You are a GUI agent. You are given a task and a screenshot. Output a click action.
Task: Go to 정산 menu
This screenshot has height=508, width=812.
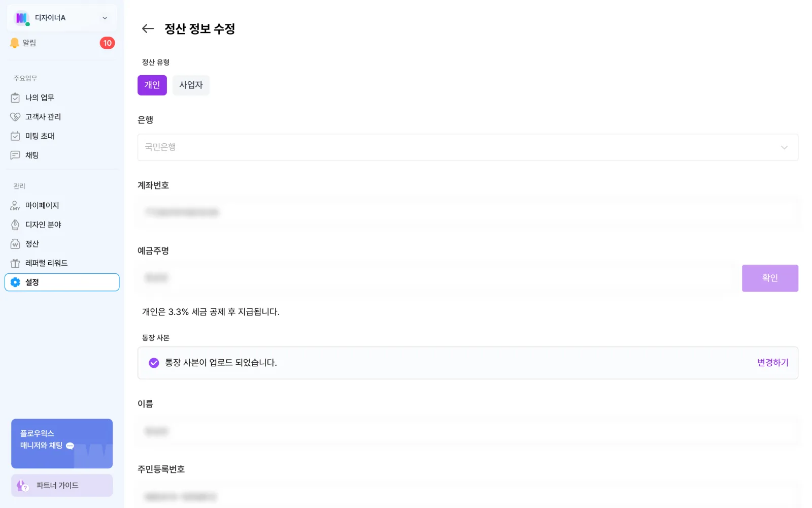pos(62,244)
